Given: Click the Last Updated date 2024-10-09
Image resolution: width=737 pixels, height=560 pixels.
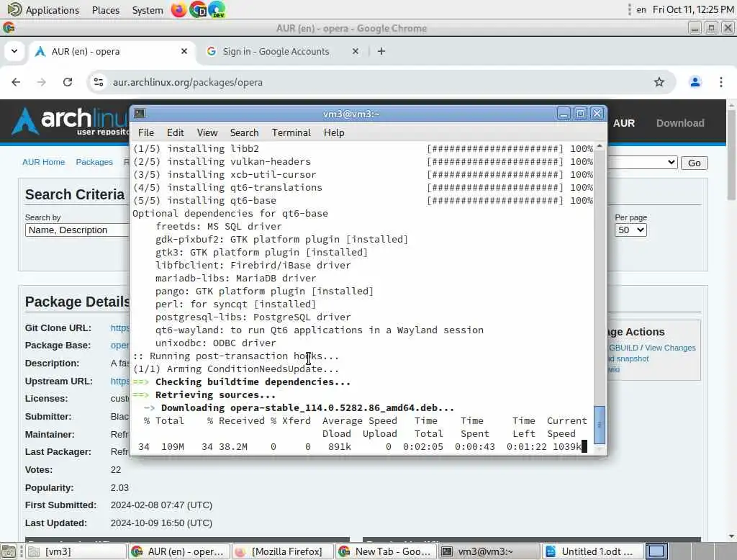Looking at the screenshot, I should [161, 523].
